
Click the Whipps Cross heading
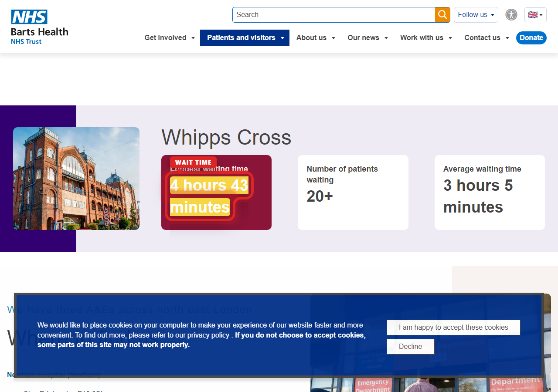pos(226,138)
